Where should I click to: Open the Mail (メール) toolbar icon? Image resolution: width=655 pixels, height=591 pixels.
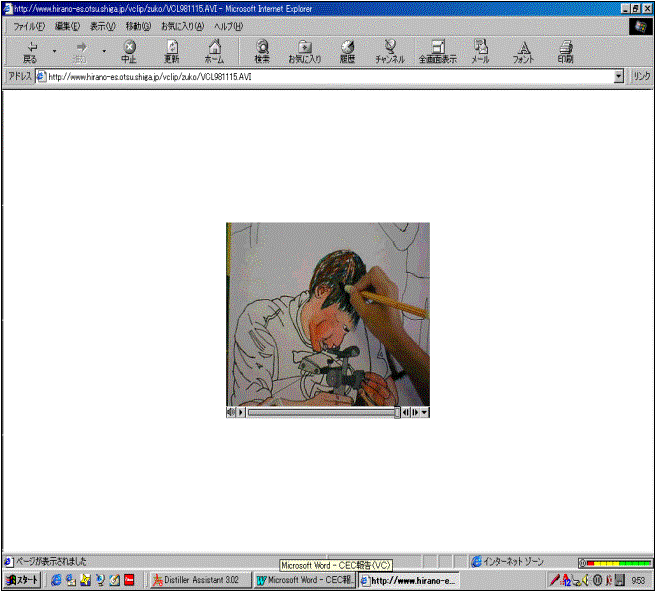(x=480, y=52)
